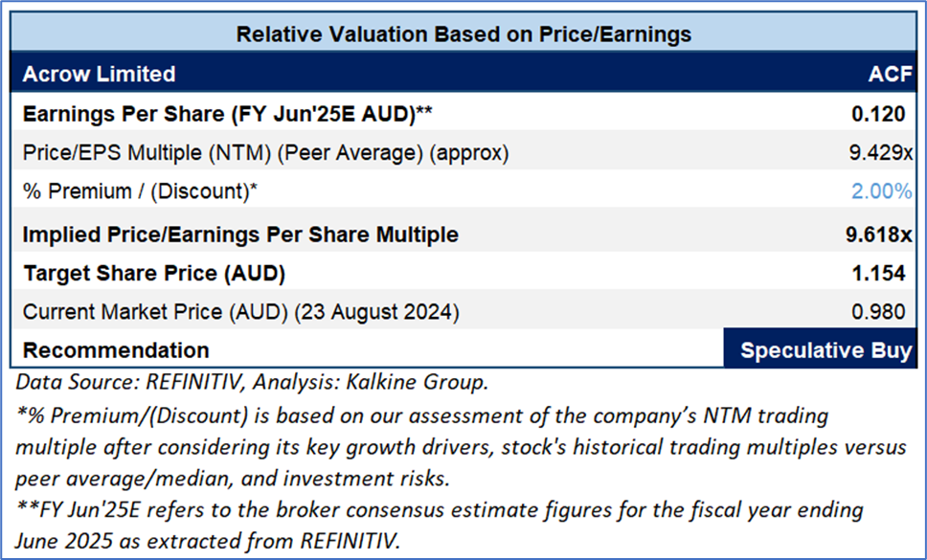Click the target price value 1.154
The image size is (927, 560).
click(x=878, y=274)
